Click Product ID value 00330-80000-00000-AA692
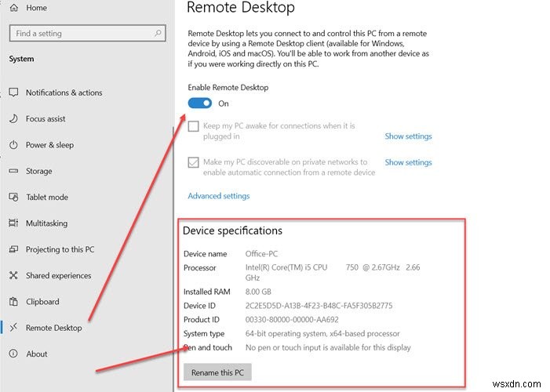The image size is (550, 392). pyautogui.click(x=292, y=319)
